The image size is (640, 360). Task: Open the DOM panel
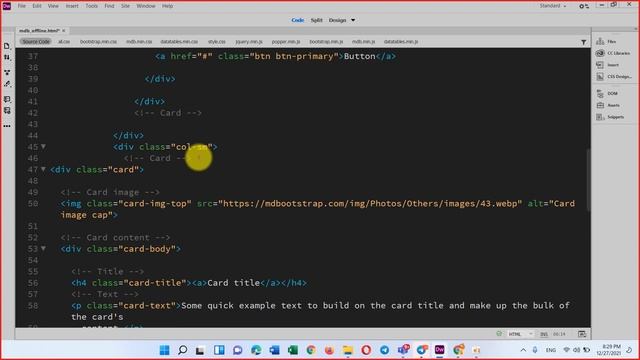[x=607, y=93]
